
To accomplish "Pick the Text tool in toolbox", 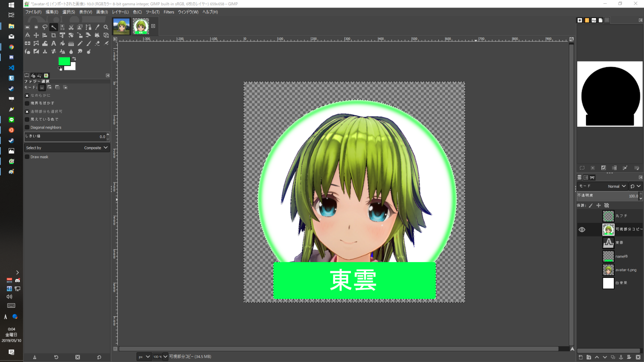I will click(x=54, y=43).
